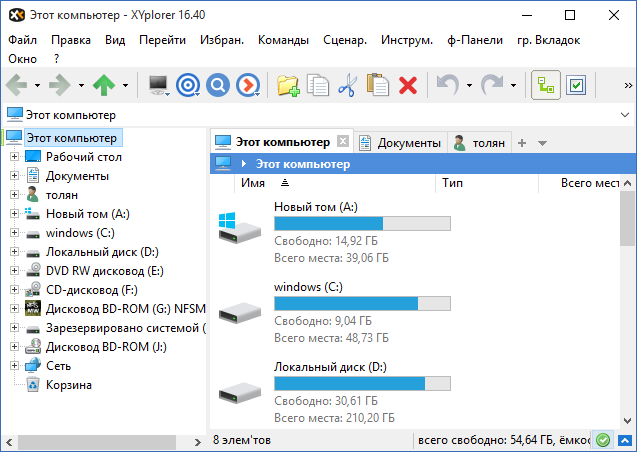Expand the Документы tree node
This screenshot has height=452, width=637.
14,176
